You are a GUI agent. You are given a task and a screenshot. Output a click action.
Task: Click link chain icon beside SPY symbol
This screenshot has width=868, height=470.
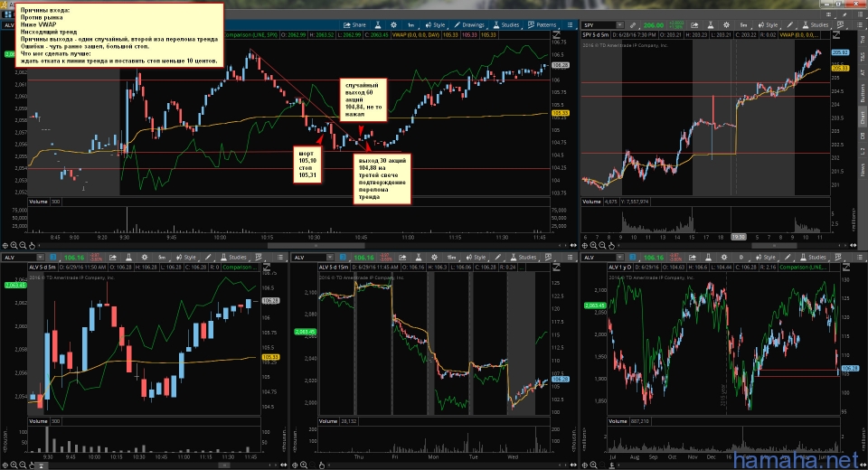(633, 25)
